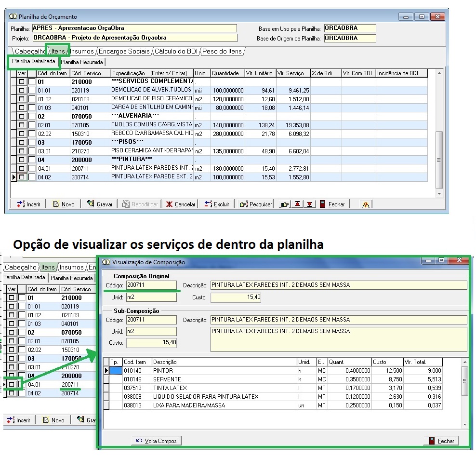Viewport: 476px width, 458px height.
Task: Open the Pesquisar search tool
Action: click(x=256, y=204)
